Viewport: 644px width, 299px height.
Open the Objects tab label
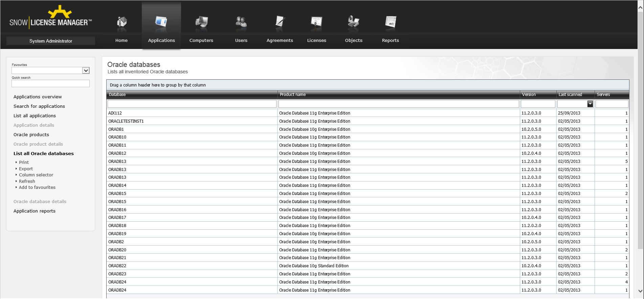coord(354,41)
